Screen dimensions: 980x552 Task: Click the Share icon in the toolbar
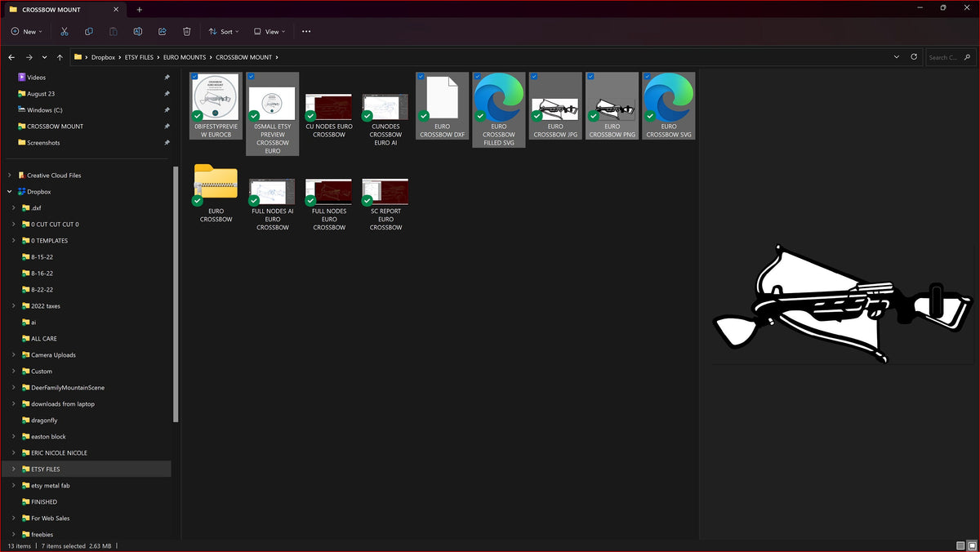coord(163,31)
